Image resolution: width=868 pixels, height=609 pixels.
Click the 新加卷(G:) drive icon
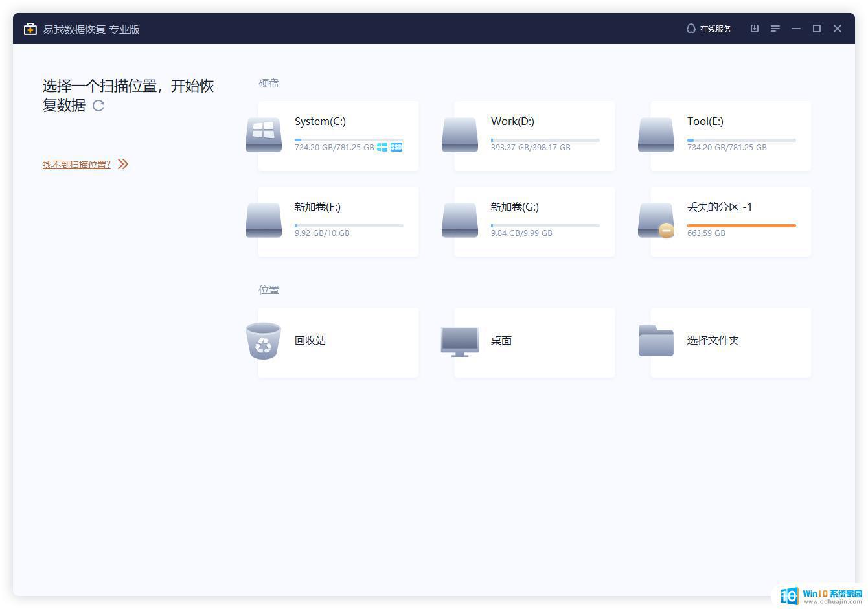(x=460, y=220)
